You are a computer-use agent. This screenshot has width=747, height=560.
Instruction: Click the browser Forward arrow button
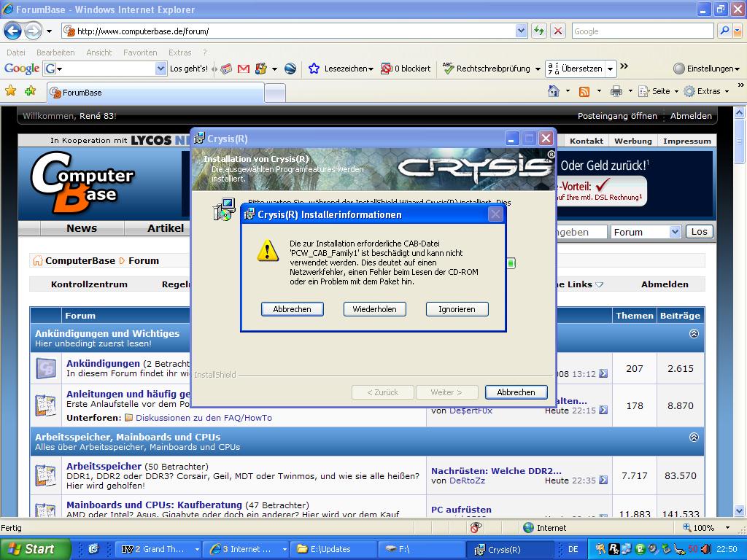point(33,31)
